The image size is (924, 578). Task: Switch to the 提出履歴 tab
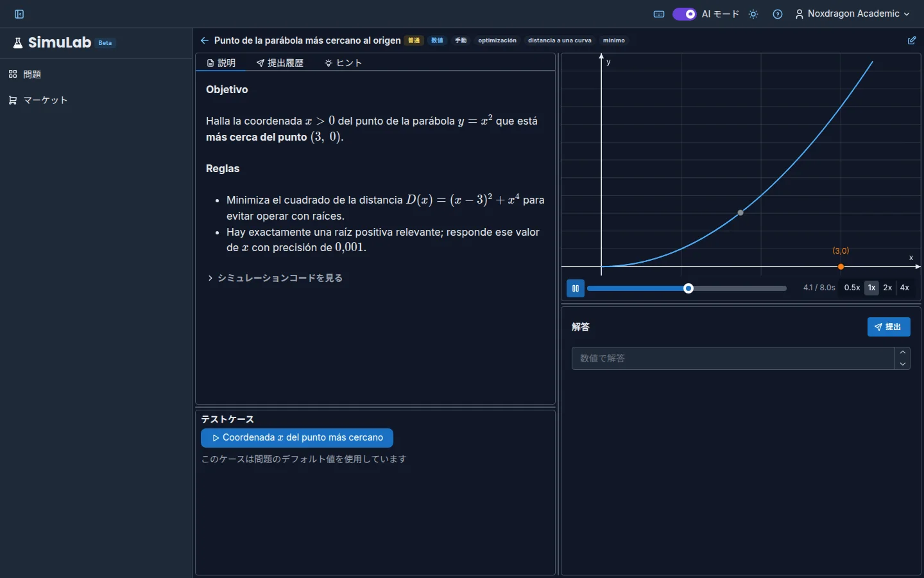point(280,63)
